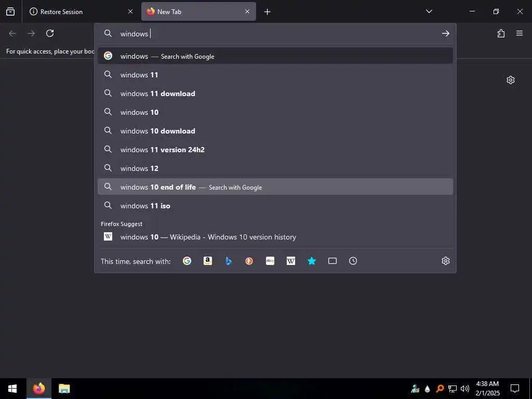The image size is (532, 399).
Task: Open the Windows Start menu
Action: [12, 389]
